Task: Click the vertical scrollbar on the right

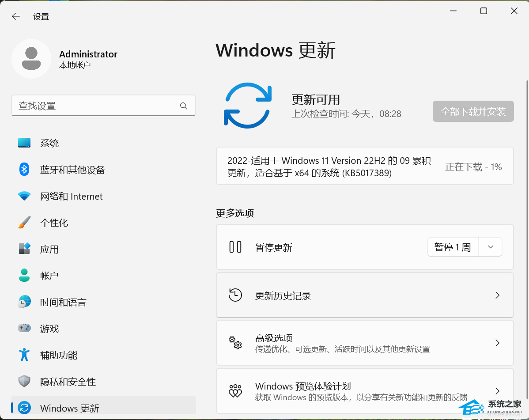Action: [x=527, y=239]
